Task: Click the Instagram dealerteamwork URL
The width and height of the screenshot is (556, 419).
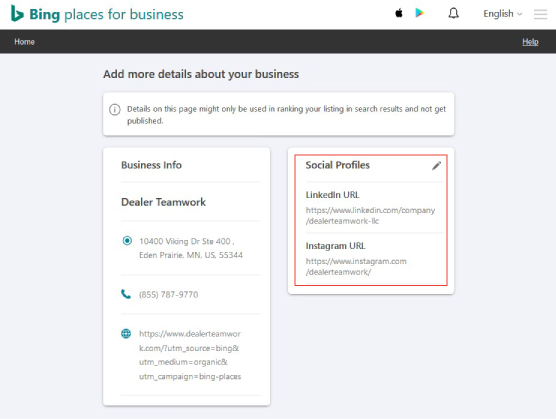Action: [356, 267]
